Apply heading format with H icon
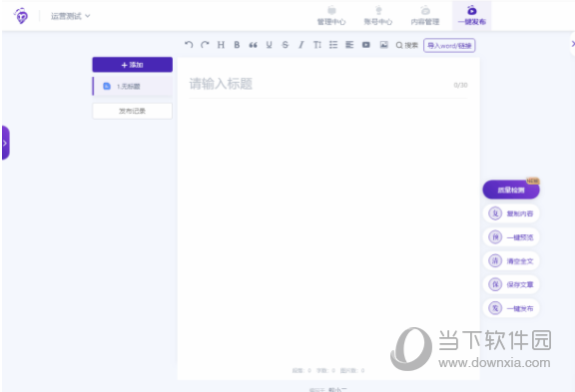The image size is (575, 392). (221, 45)
